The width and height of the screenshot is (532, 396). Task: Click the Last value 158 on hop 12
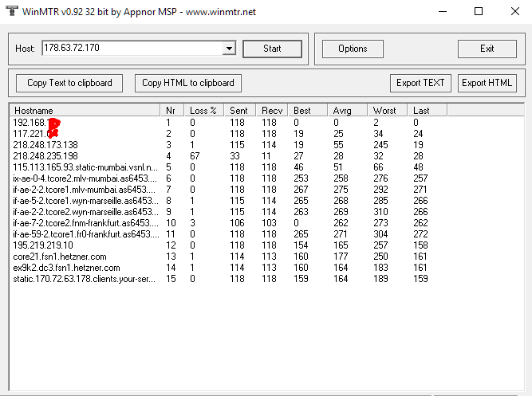420,245
